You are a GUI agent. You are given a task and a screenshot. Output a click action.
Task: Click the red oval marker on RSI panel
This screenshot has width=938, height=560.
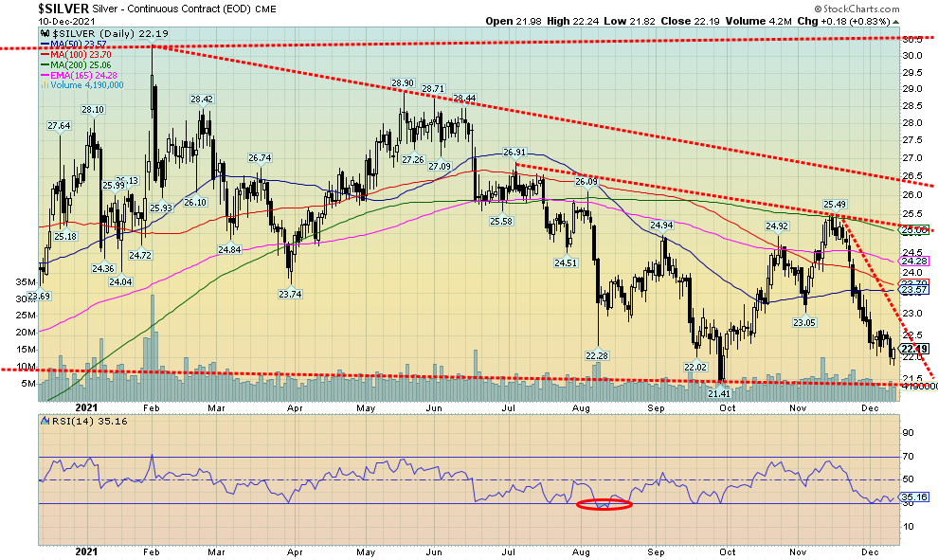click(604, 504)
